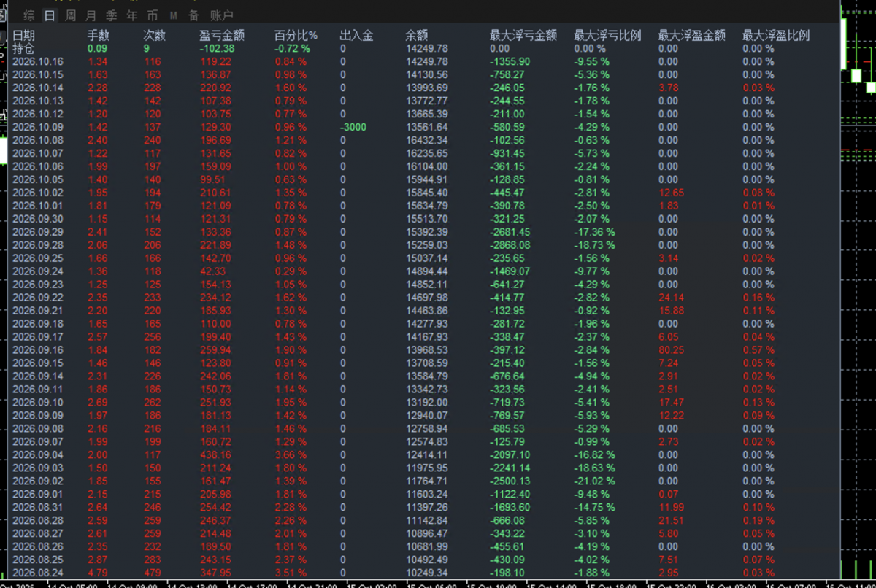Click the floating loss value -2681.45

point(510,232)
